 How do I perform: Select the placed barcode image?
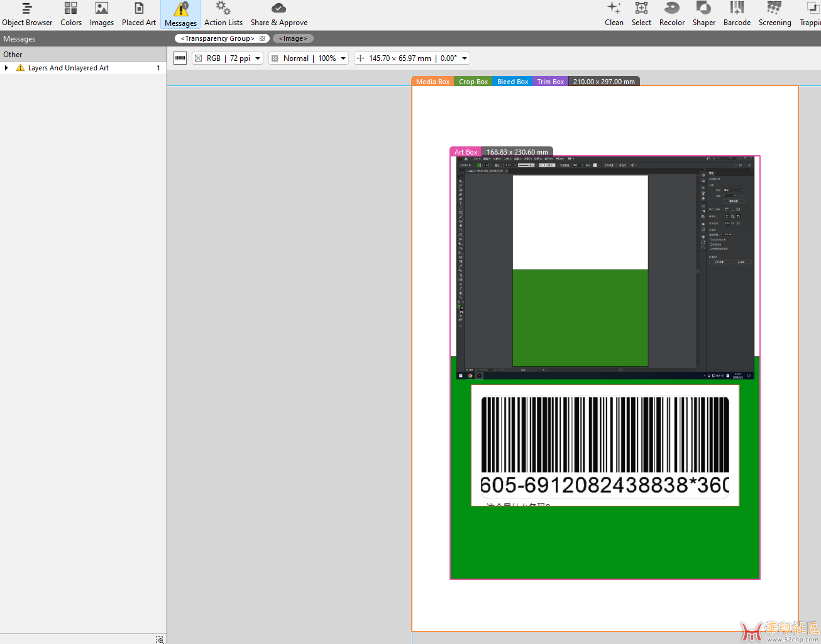605,445
